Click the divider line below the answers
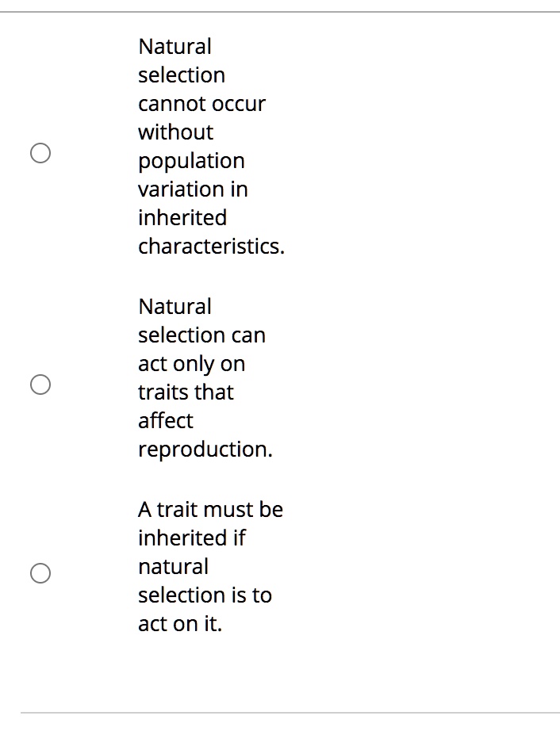This screenshot has height=731, width=560. (280, 713)
